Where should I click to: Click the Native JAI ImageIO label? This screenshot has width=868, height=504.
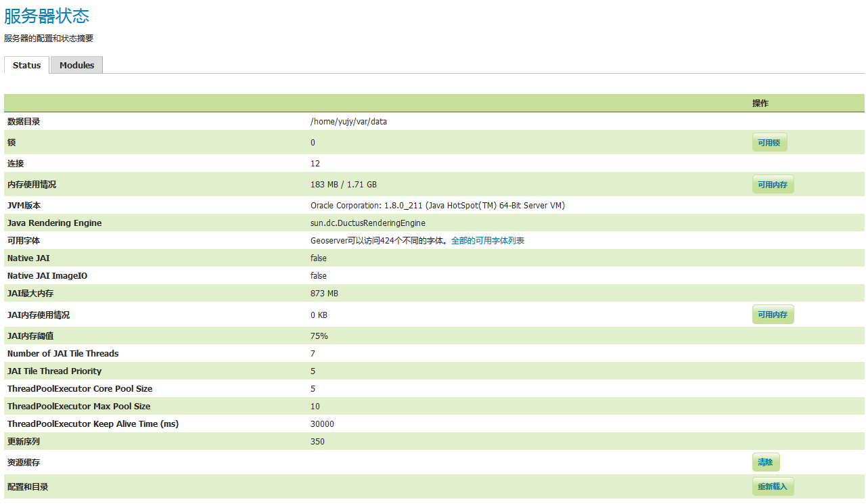(47, 276)
